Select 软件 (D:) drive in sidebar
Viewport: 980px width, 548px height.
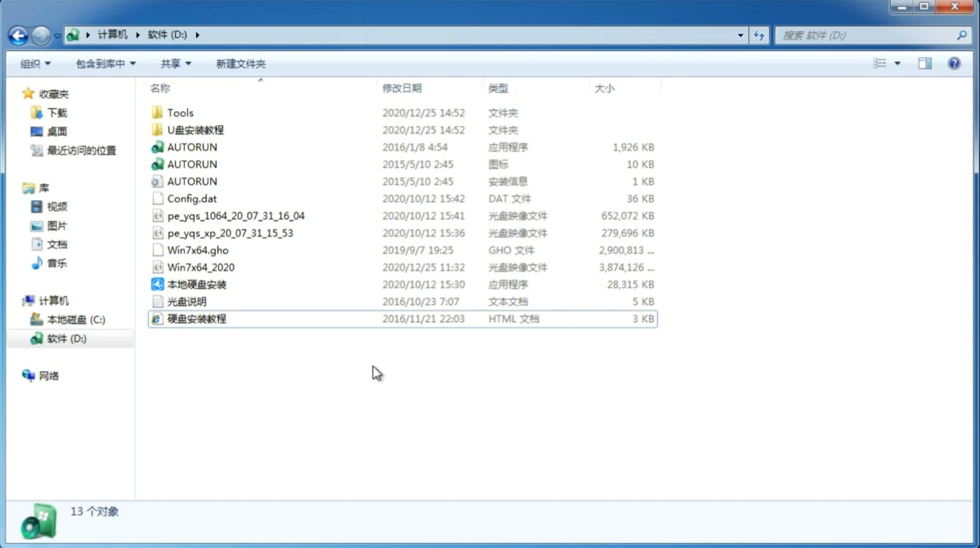66,338
